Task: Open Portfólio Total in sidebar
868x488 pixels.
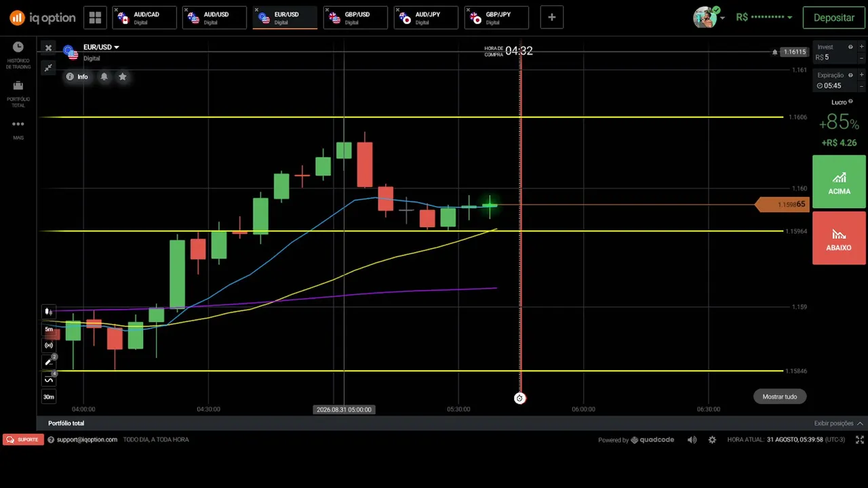Action: 18,94
